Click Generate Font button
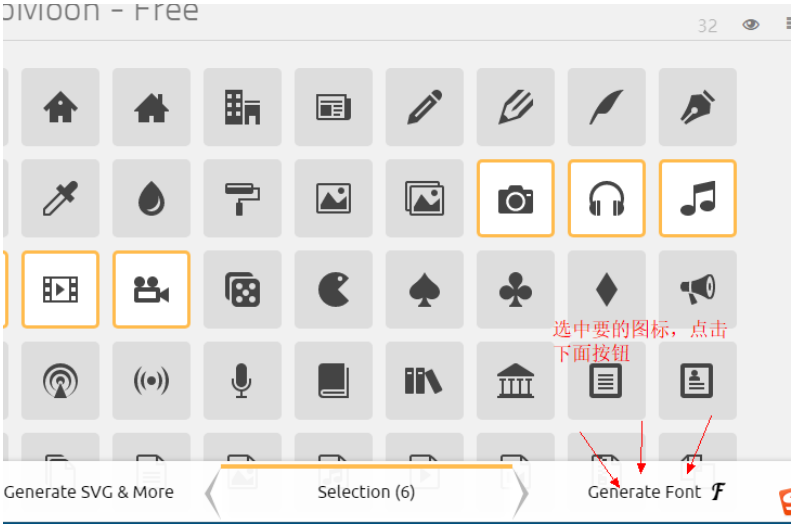The width and height of the screenshot is (793, 526). click(x=656, y=492)
